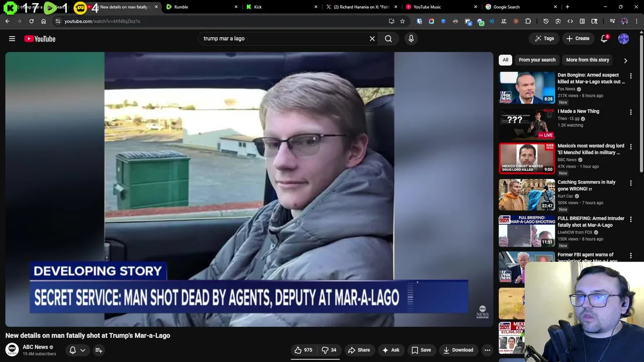Select the All filter chip
The width and height of the screenshot is (644, 362).
tap(505, 60)
